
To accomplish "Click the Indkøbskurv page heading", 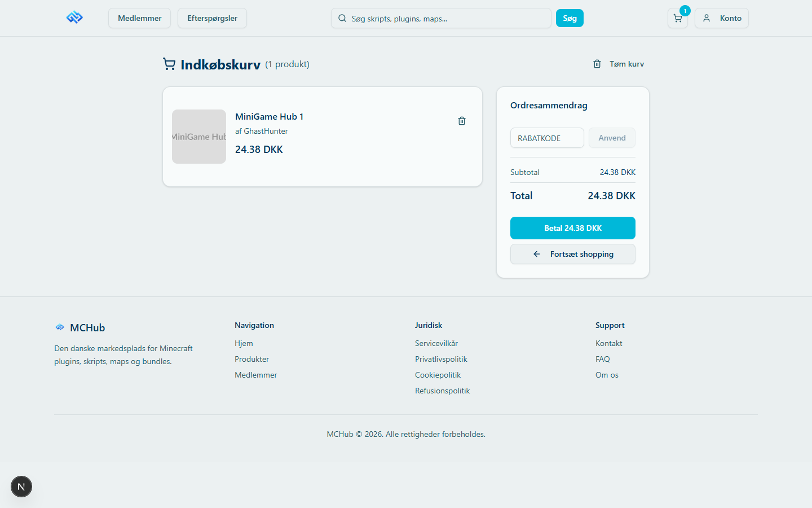I will pyautogui.click(x=220, y=64).
